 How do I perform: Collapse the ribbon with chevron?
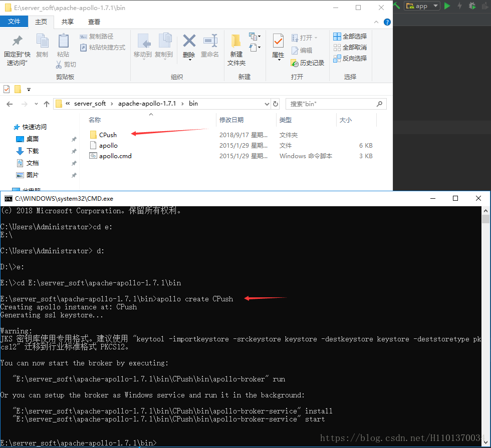(376, 22)
